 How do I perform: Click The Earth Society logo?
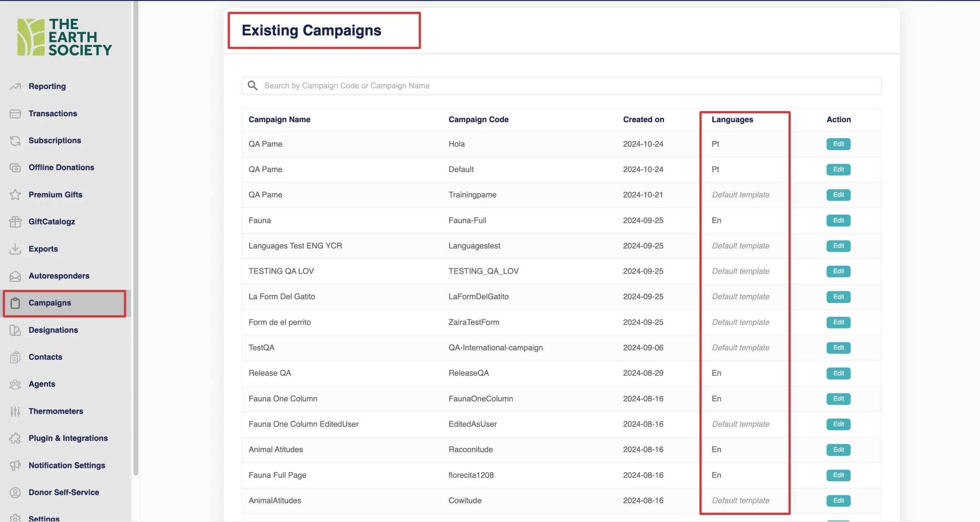tap(64, 37)
